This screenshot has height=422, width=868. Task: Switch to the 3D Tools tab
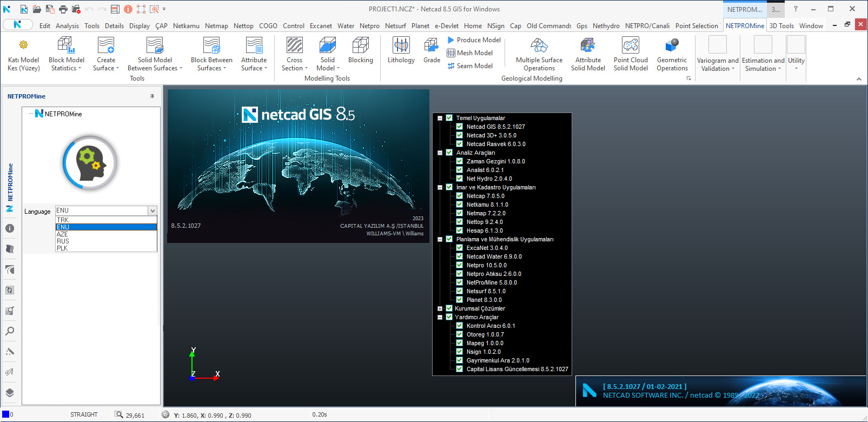click(x=782, y=26)
